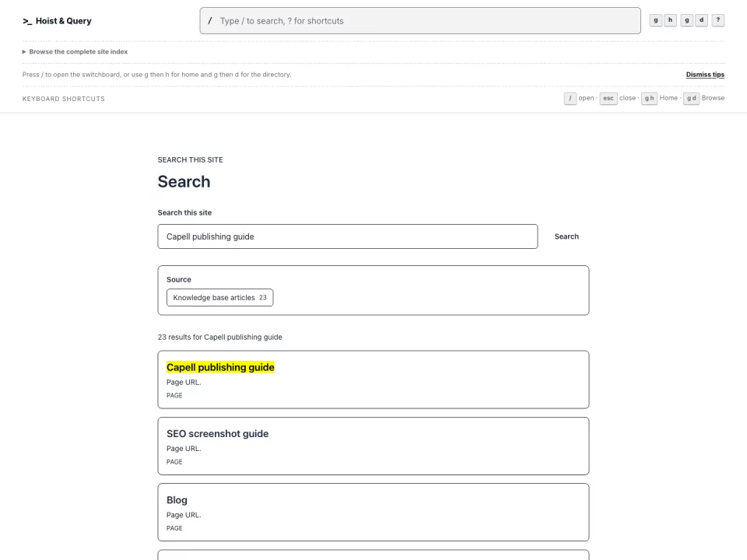747x560 pixels.
Task: Click the header 'h' key button
Action: (x=670, y=20)
